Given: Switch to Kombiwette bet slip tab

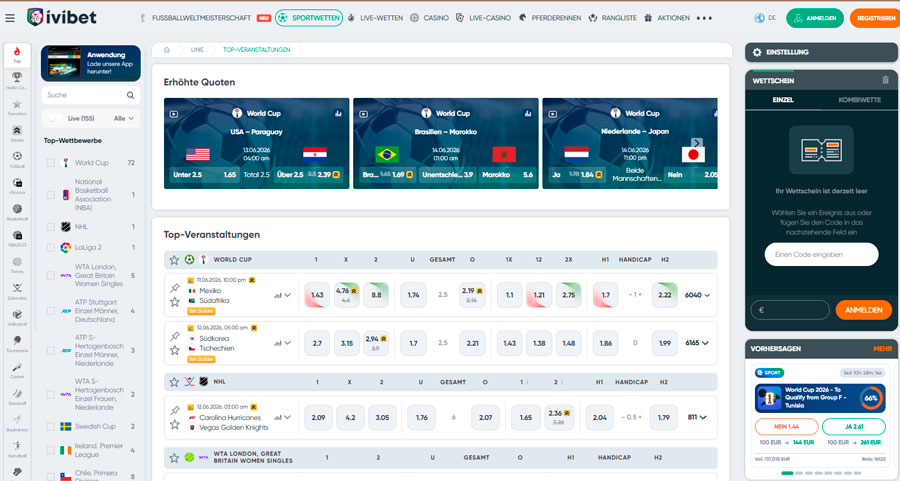Looking at the screenshot, I should pos(859,100).
